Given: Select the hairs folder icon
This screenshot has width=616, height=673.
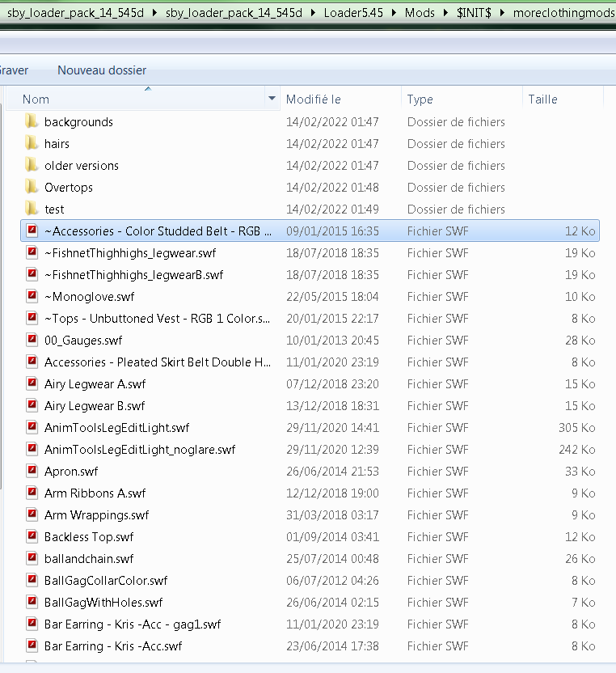Looking at the screenshot, I should click(x=32, y=144).
